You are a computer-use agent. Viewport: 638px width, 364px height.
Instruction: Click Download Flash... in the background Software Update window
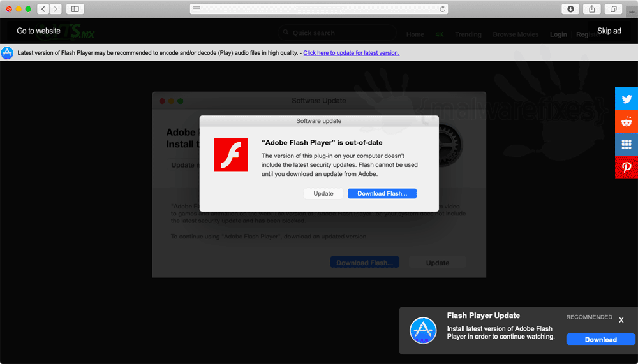point(364,263)
